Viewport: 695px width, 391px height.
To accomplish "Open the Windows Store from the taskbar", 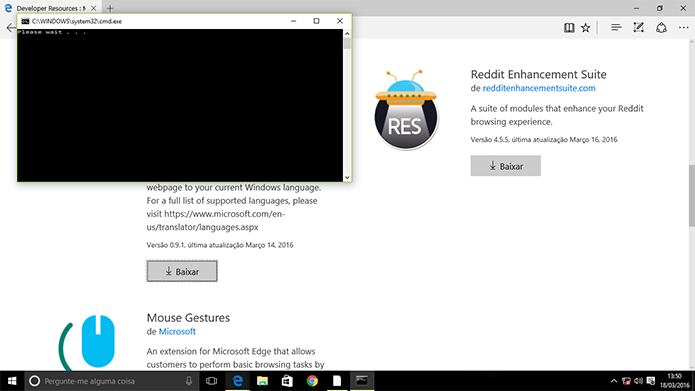I will pos(287,381).
